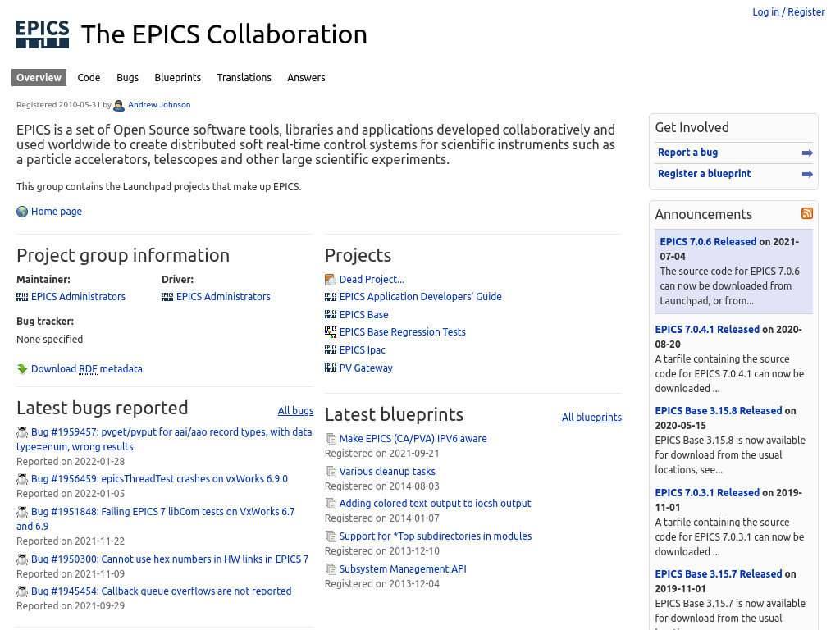Click the arrow beside Report a bug
This screenshot has width=840, height=630.
click(807, 153)
